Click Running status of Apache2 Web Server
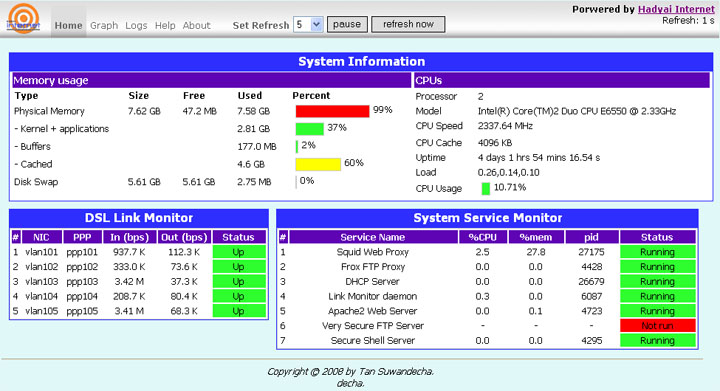Viewport: 720px width, 391px height. (658, 311)
